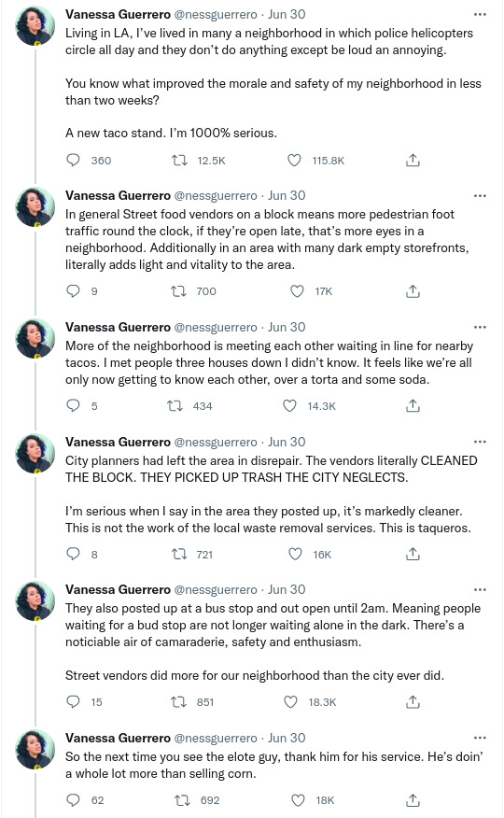Open more options on the city planners tweet

click(480, 442)
